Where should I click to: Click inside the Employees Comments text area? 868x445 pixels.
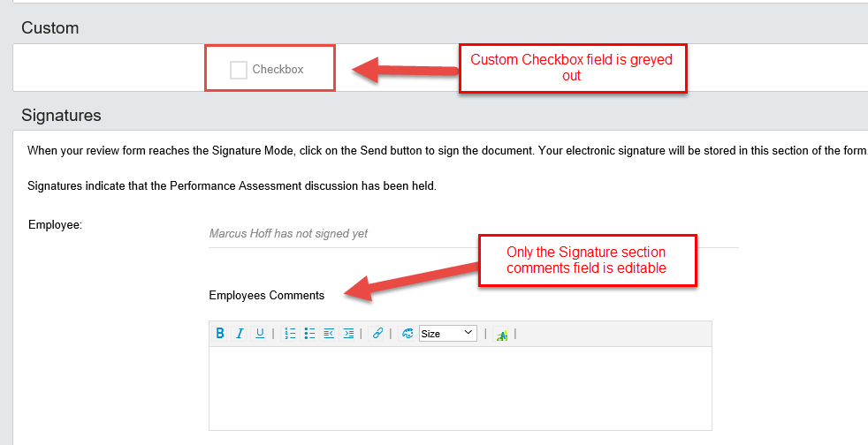coord(460,388)
